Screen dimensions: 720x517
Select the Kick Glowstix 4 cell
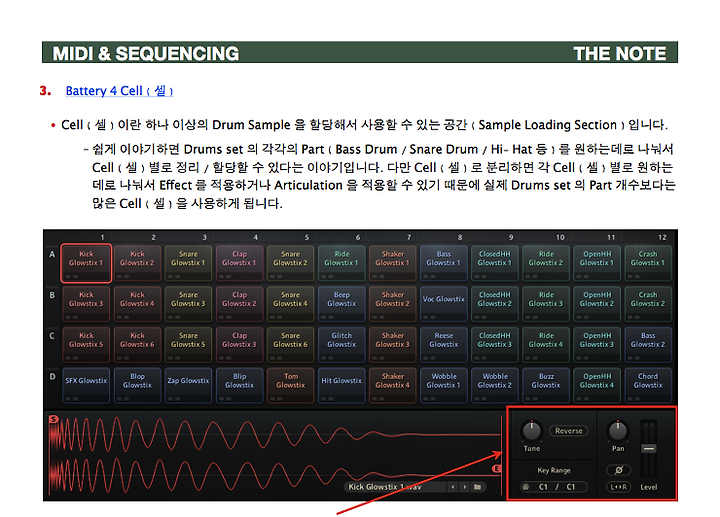tap(137, 304)
